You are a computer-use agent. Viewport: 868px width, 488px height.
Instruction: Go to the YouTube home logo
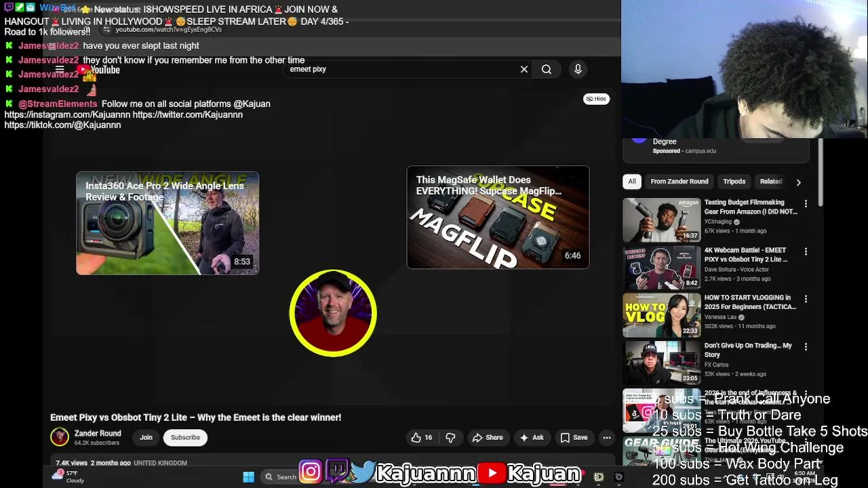[99, 70]
